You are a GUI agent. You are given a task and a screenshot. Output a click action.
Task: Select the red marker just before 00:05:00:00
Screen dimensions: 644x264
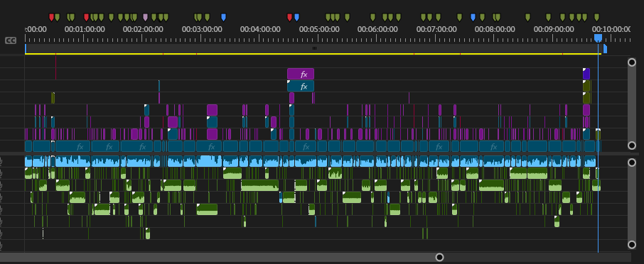click(x=289, y=17)
